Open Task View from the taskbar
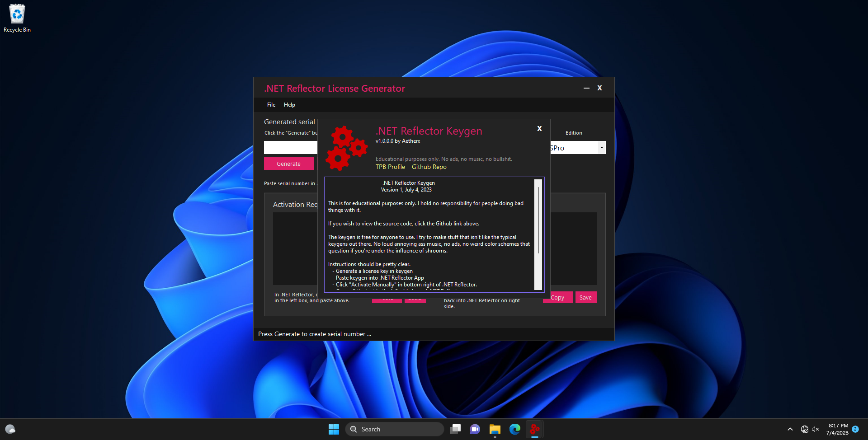The width and height of the screenshot is (868, 440). 455,429
